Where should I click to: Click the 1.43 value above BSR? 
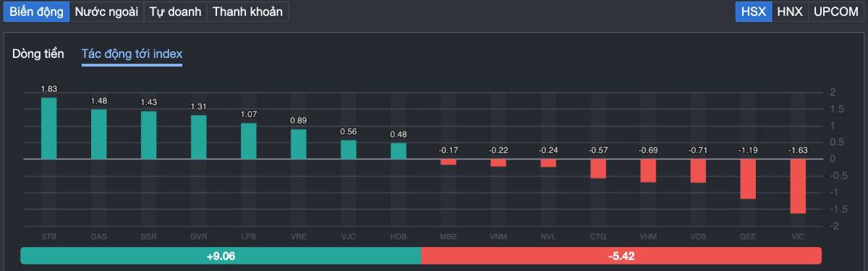[x=149, y=102]
